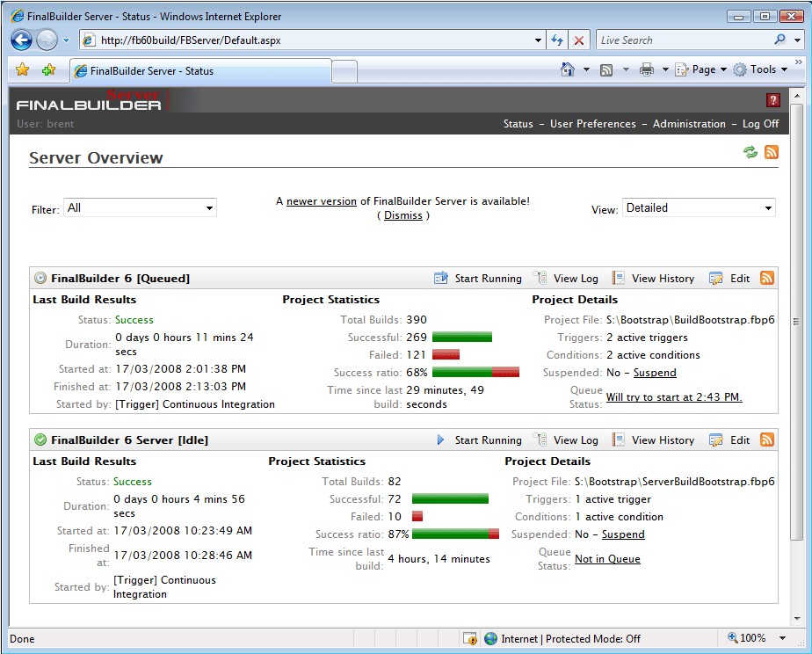Click the Edit icon for FinalBuilder 6 [Queued]
The image size is (812, 654).
pyautogui.click(x=716, y=278)
